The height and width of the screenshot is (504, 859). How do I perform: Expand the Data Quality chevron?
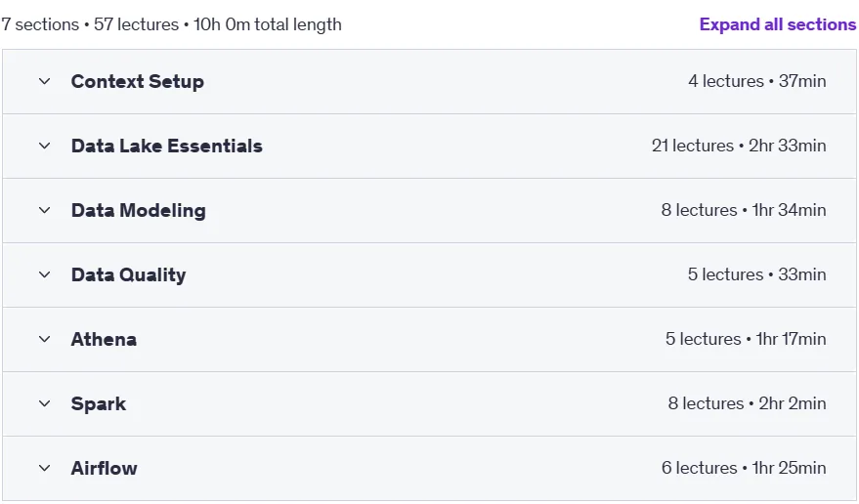pyautogui.click(x=44, y=275)
